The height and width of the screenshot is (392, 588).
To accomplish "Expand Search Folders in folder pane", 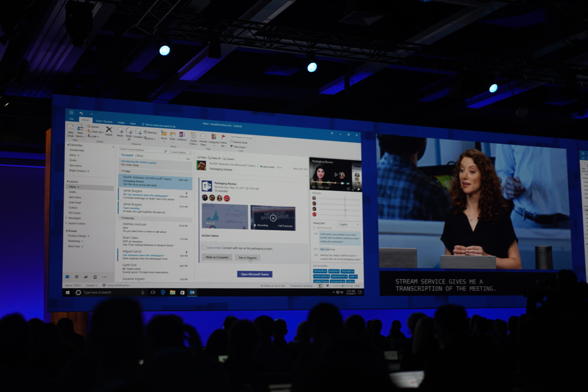I will (67, 223).
